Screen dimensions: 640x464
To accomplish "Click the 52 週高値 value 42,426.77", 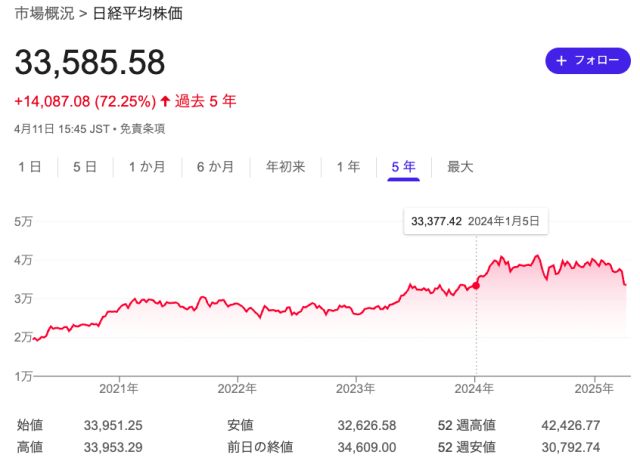I will 571,425.
